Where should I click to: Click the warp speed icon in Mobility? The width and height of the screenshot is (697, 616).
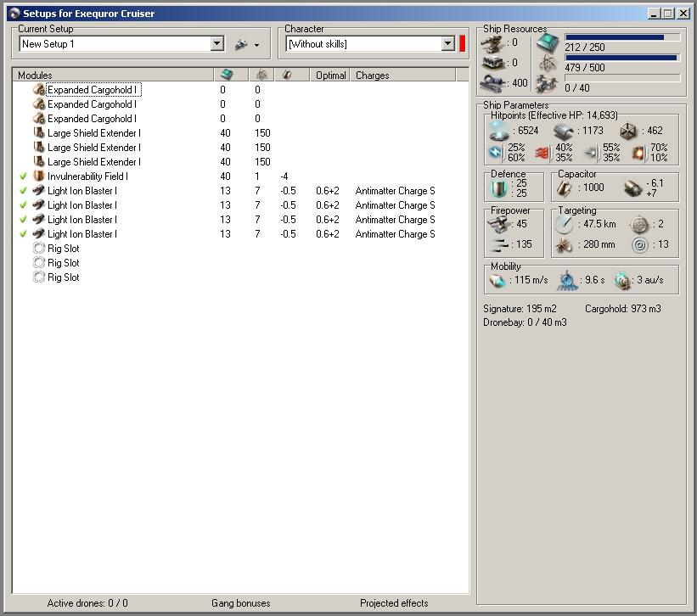click(624, 280)
